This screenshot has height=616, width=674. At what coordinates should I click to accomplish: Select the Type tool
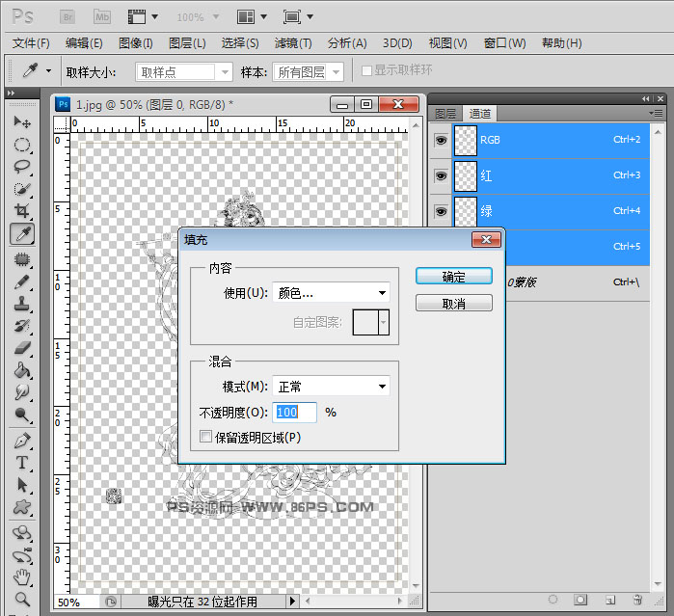click(22, 463)
